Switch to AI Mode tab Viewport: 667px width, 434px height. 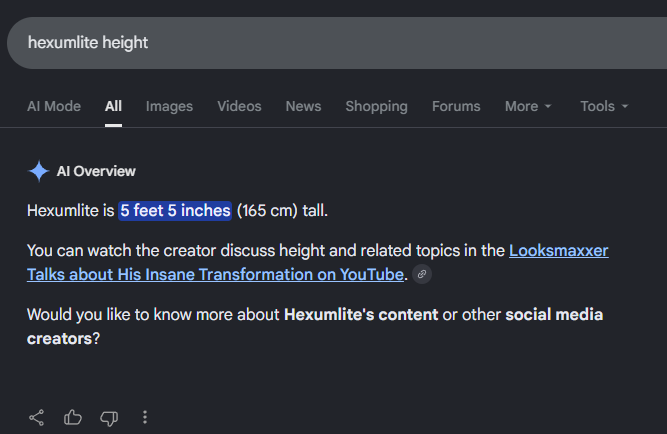click(54, 106)
